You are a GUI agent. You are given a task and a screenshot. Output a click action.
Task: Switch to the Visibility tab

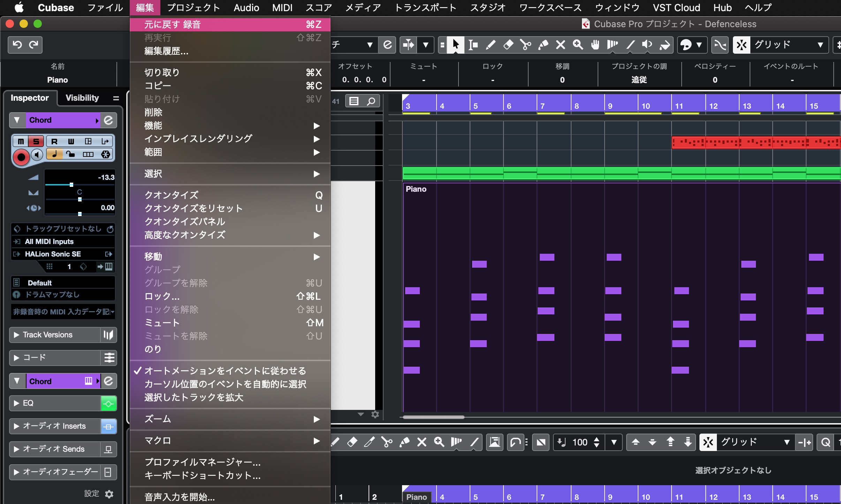82,98
